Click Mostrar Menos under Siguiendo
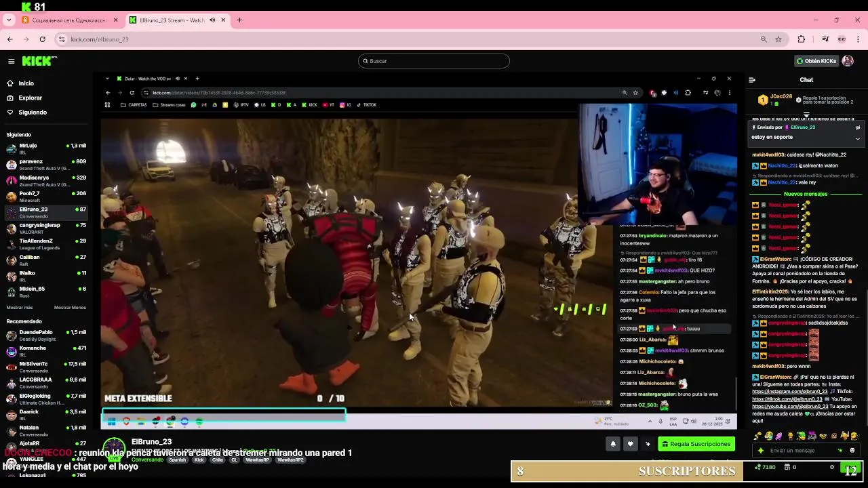The image size is (868, 488). coord(70,308)
